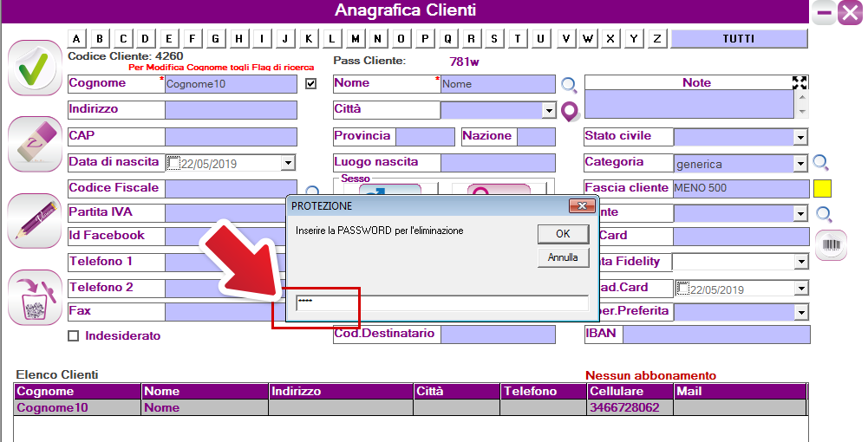Click the yellow Fascia cliente color swatch

pos(822,188)
